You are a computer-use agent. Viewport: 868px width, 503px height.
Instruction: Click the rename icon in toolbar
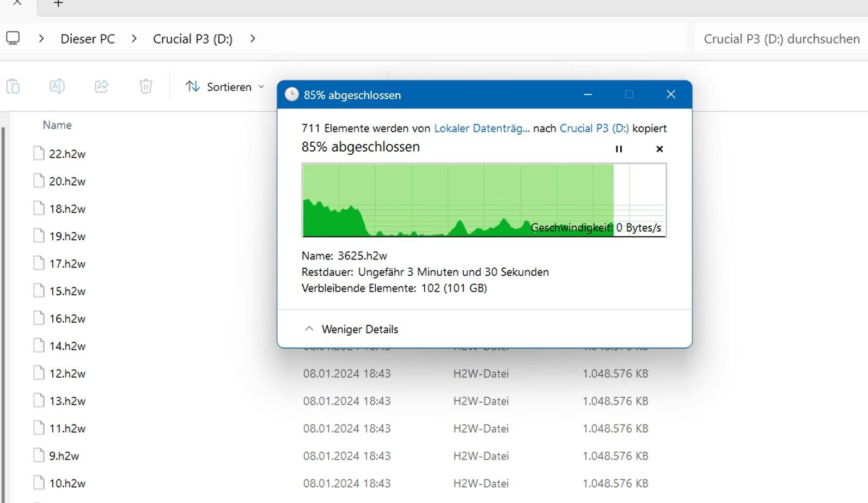tap(57, 87)
